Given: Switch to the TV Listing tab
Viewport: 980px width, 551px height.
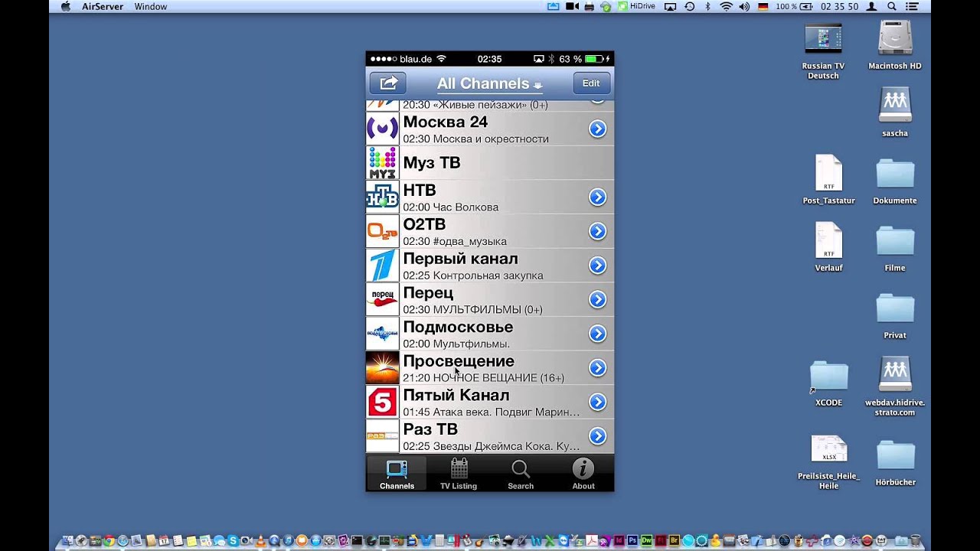Looking at the screenshot, I should tap(459, 474).
